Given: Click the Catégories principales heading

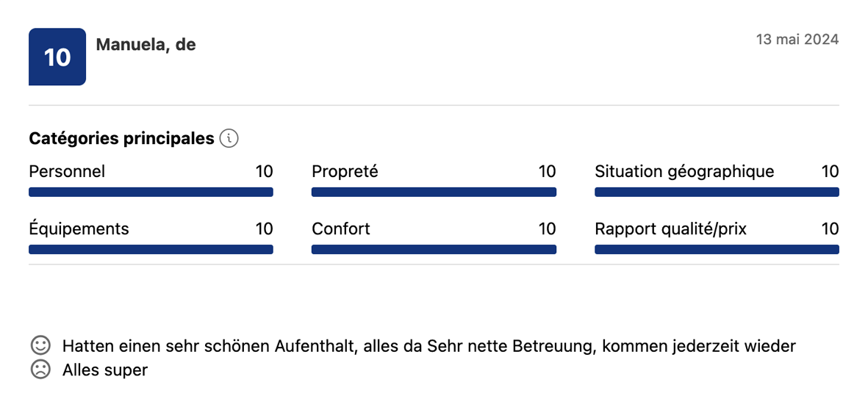Looking at the screenshot, I should tap(121, 138).
